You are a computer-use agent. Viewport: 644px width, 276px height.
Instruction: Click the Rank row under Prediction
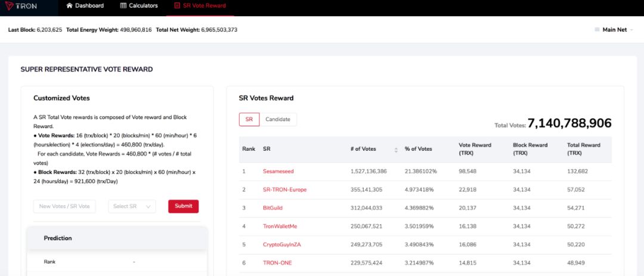click(117, 262)
